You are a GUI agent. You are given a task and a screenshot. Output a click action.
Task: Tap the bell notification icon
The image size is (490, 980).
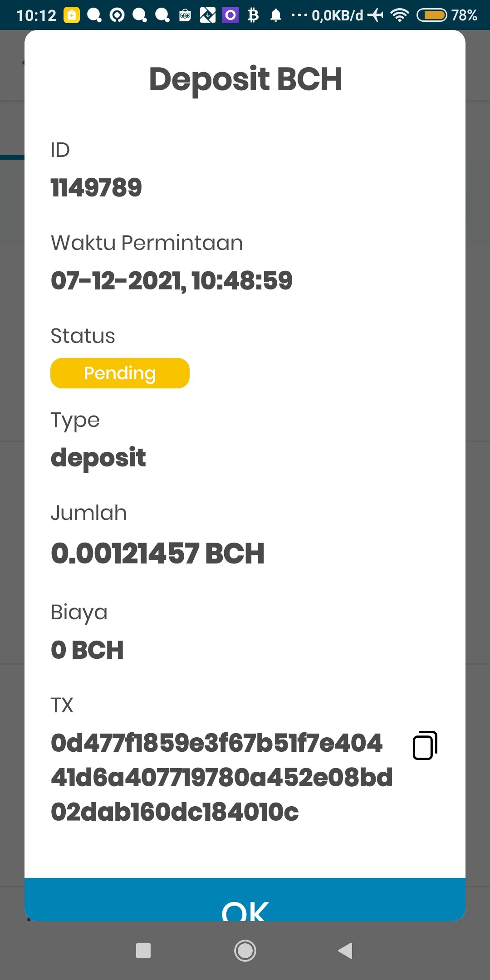pyautogui.click(x=276, y=15)
